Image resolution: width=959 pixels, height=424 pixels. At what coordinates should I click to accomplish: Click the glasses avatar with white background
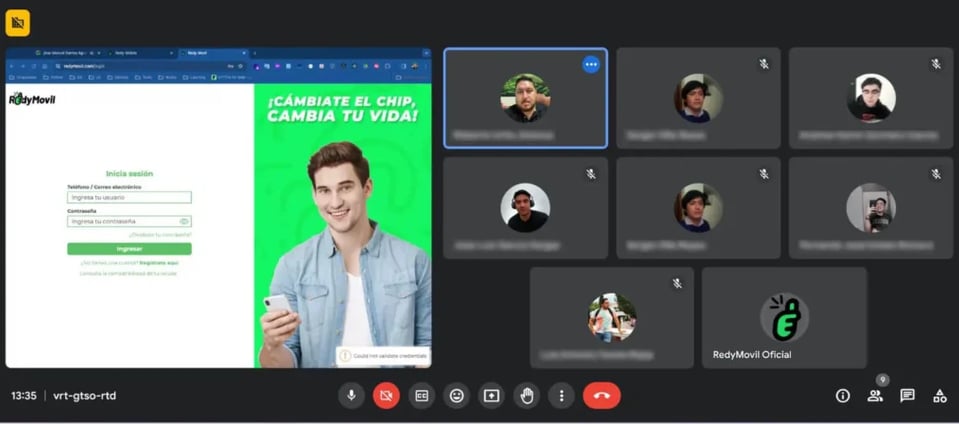tap(871, 98)
